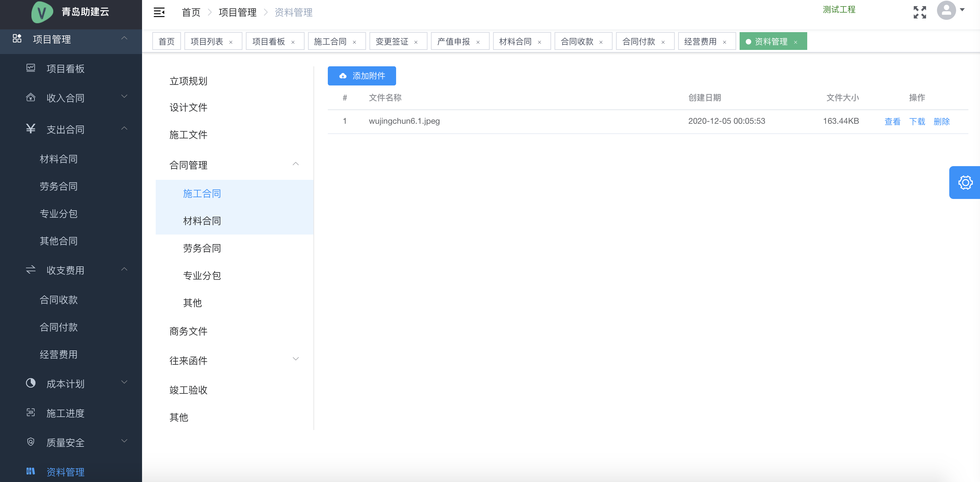Viewport: 980px width, 482px height.
Task: Toggle fullscreen mode icon
Action: [920, 13]
